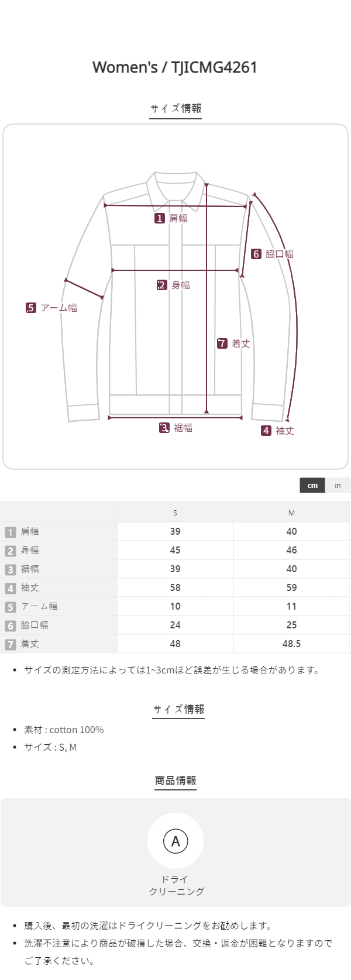The width and height of the screenshot is (351, 980).
Task: Switch size units to inches
Action: click(x=338, y=485)
